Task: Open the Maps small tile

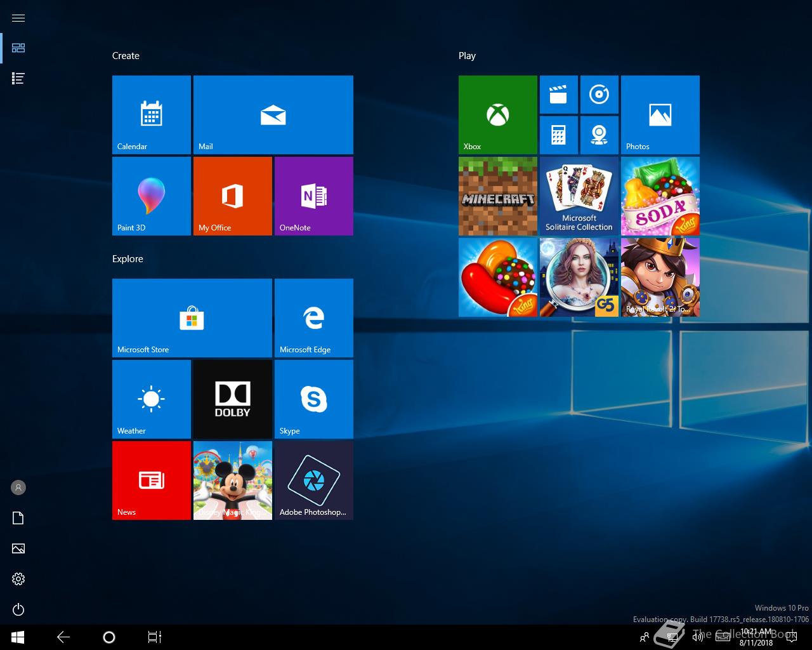Action: coord(599,135)
